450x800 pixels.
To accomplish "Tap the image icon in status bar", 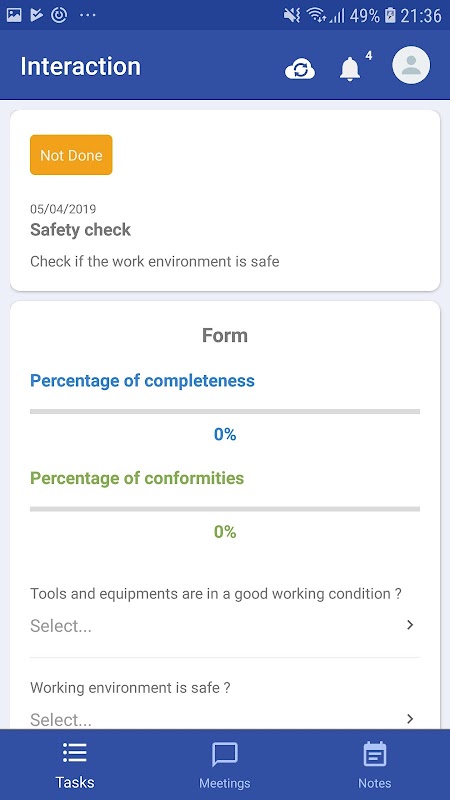I will coord(14,15).
